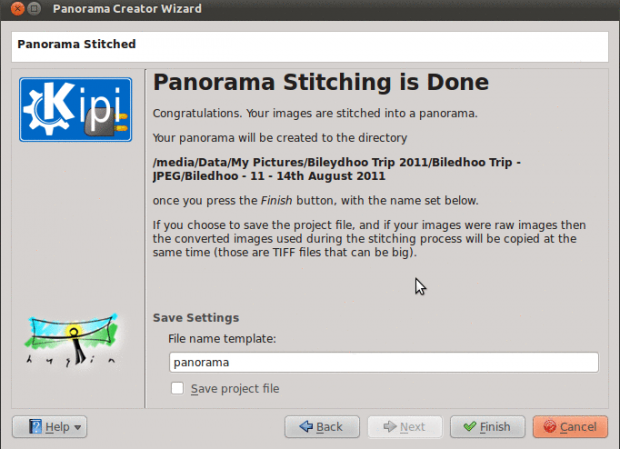Click the Panorama Stitched header banner
Image resolution: width=620 pixels, height=449 pixels.
tap(310, 45)
